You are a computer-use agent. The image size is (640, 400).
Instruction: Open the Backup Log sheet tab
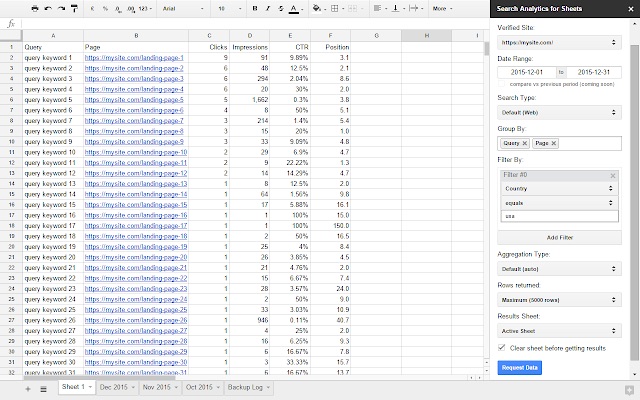tap(246, 388)
